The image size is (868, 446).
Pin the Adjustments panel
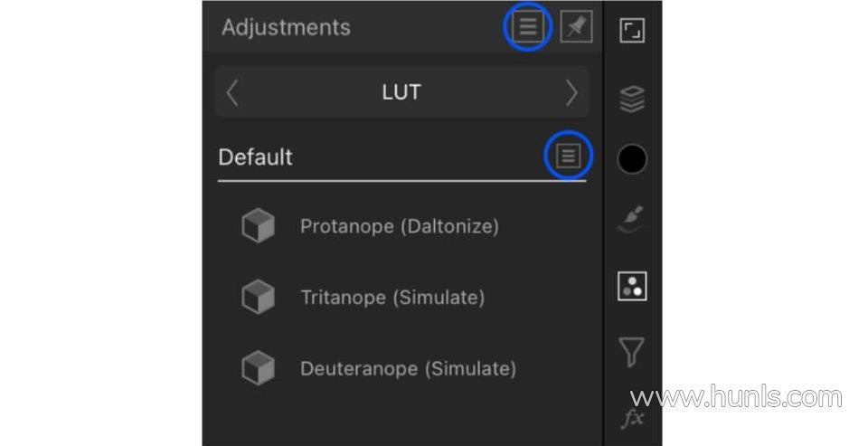(576, 27)
